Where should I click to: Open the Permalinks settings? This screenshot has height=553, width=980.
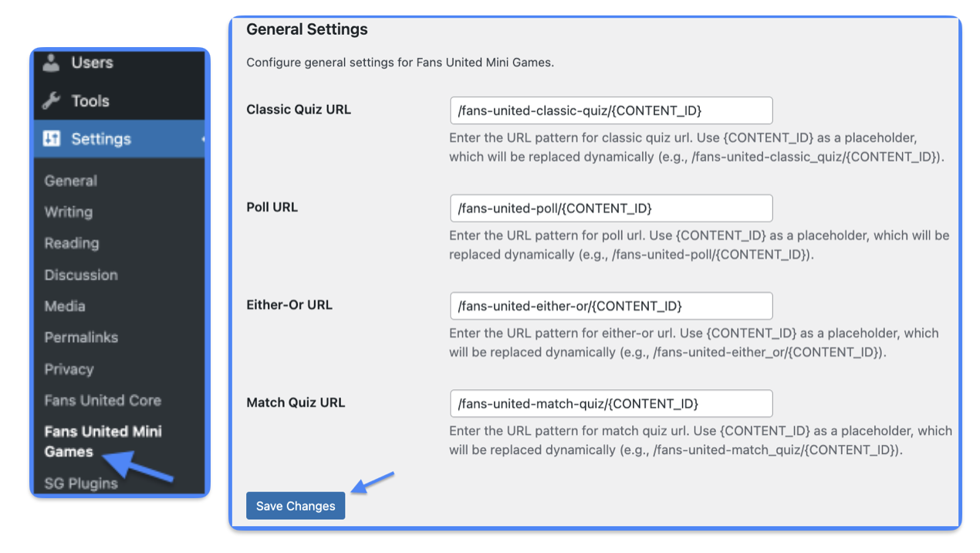click(x=81, y=338)
